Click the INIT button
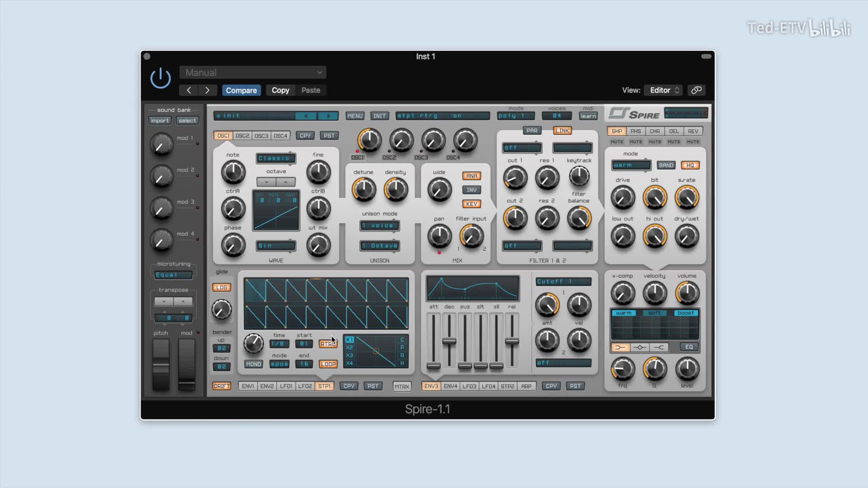This screenshot has width=868, height=488. pyautogui.click(x=379, y=116)
